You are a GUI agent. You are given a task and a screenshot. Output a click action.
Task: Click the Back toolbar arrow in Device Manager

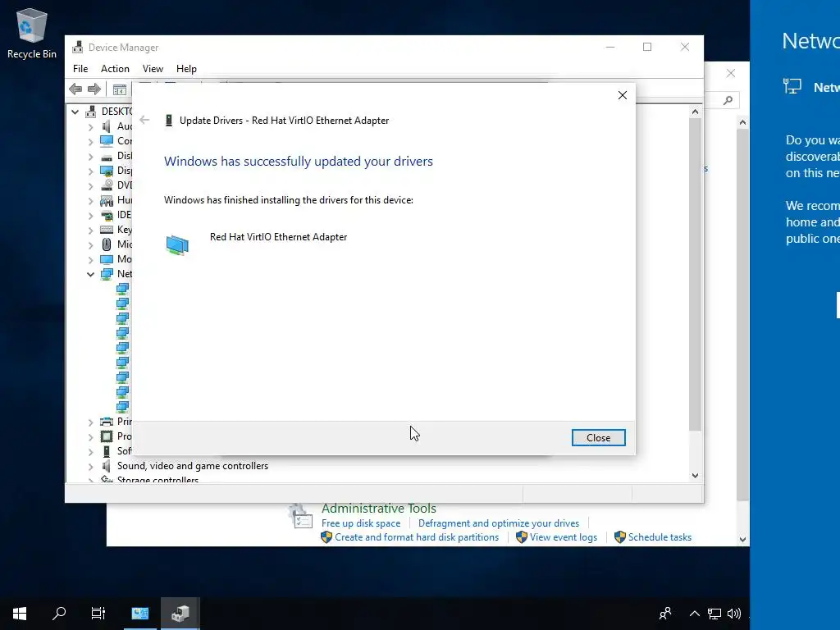[x=75, y=89]
